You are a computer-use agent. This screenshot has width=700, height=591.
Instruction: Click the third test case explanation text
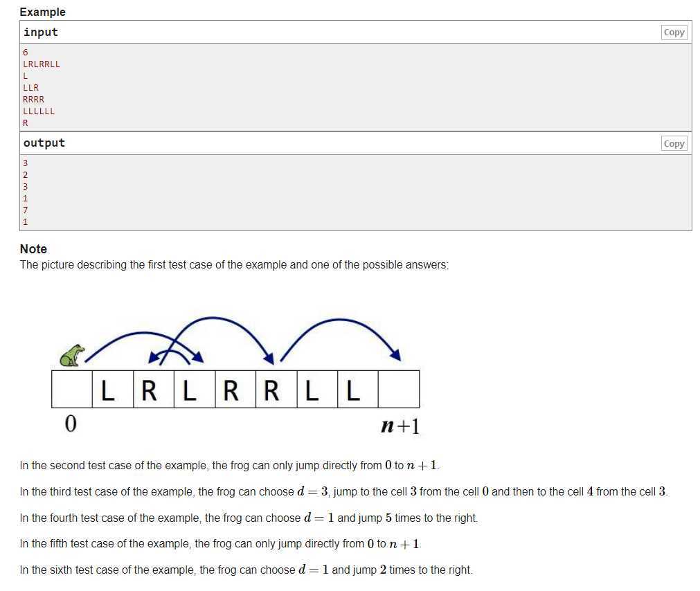click(343, 491)
